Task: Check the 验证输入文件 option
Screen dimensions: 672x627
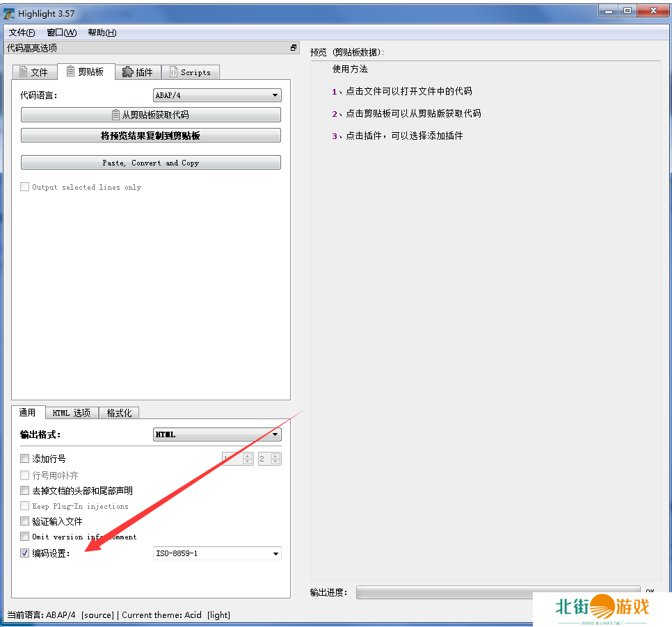Action: coord(25,521)
